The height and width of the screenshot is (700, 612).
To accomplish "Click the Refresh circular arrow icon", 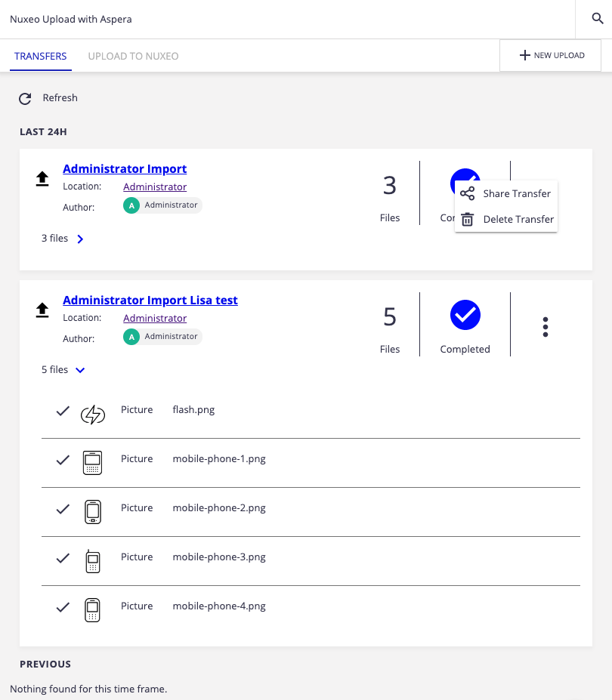I will click(x=25, y=98).
